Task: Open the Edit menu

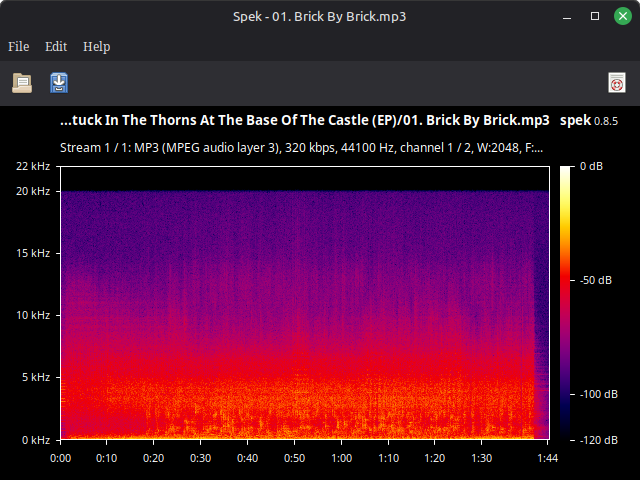Action: click(x=56, y=47)
